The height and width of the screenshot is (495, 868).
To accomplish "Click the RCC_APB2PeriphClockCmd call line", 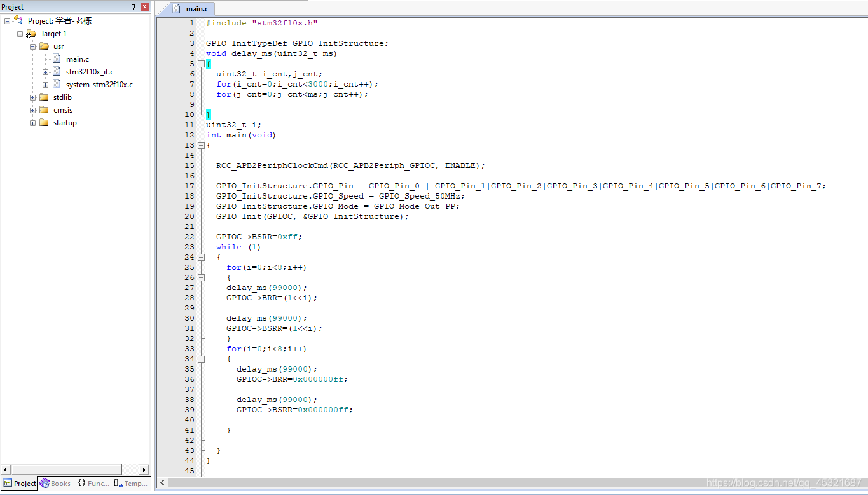I will tap(350, 165).
